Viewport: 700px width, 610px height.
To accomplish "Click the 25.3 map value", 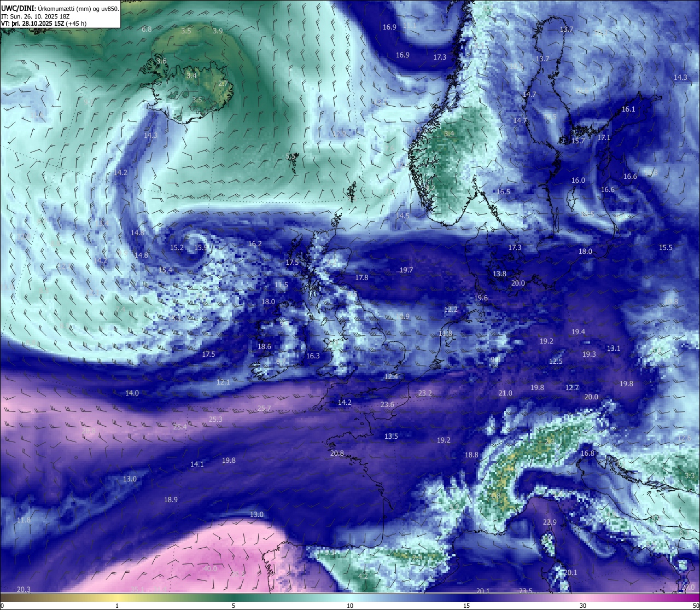I will pyautogui.click(x=215, y=420).
